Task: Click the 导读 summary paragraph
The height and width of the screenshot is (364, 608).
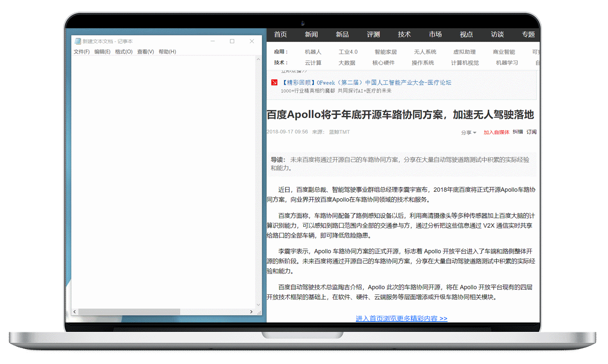Action: pyautogui.click(x=401, y=164)
